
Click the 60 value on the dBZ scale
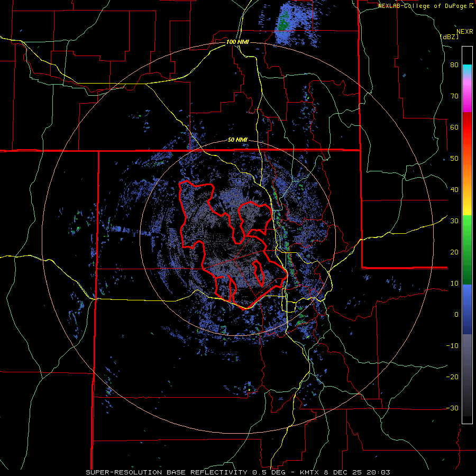pyautogui.click(x=454, y=127)
